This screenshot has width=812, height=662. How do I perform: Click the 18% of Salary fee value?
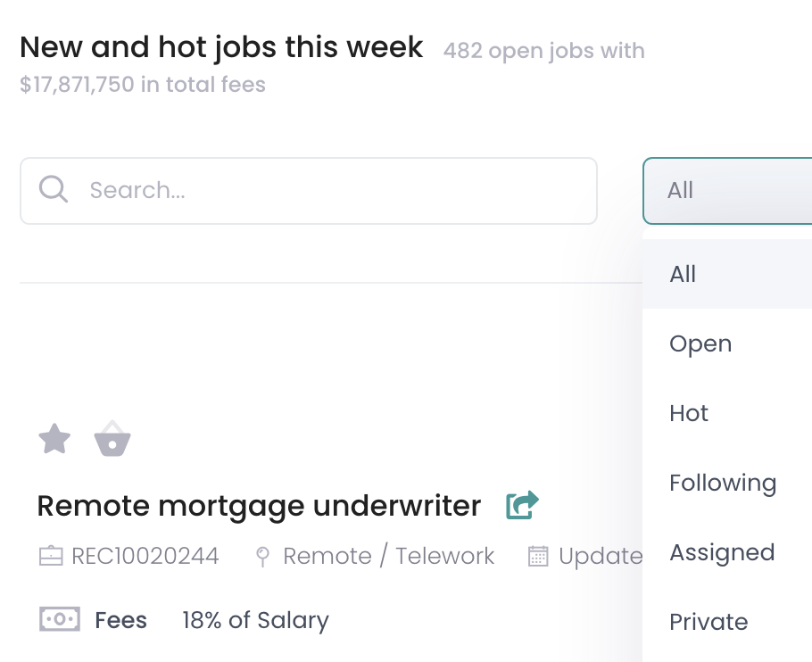255,620
